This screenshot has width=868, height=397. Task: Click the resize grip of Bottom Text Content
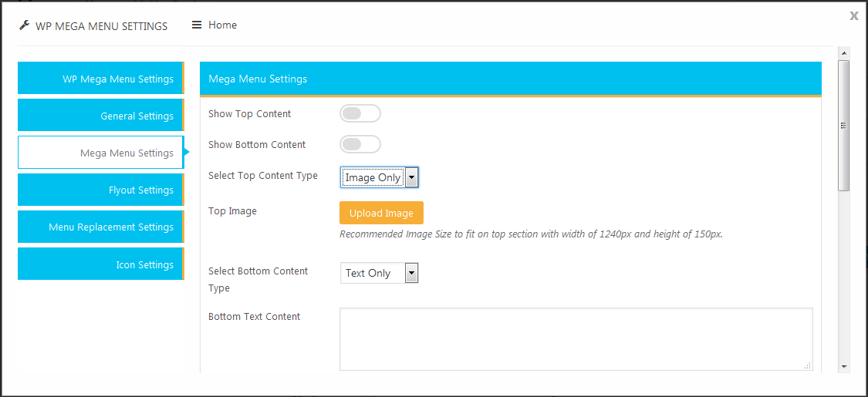click(808, 365)
